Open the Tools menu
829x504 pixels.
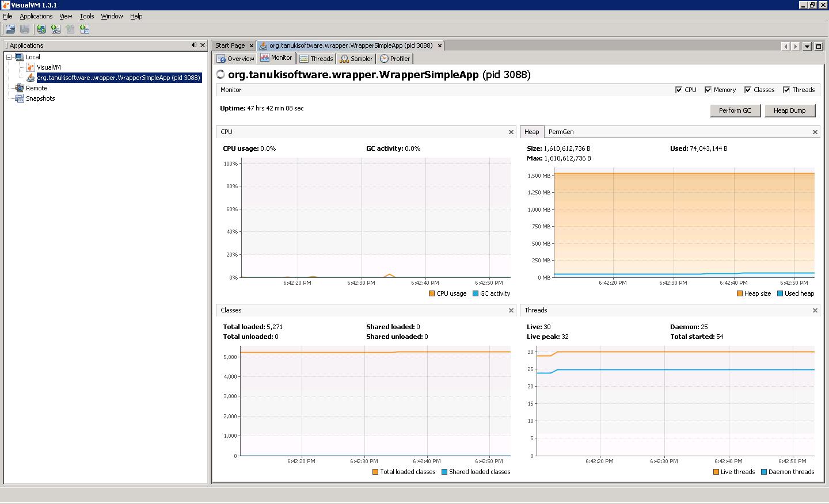tap(87, 16)
